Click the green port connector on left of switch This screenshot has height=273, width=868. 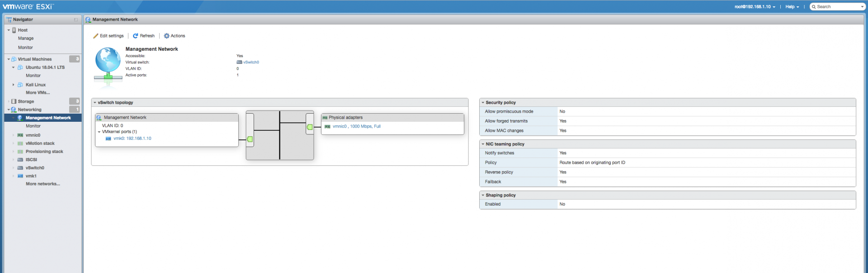pyautogui.click(x=250, y=139)
